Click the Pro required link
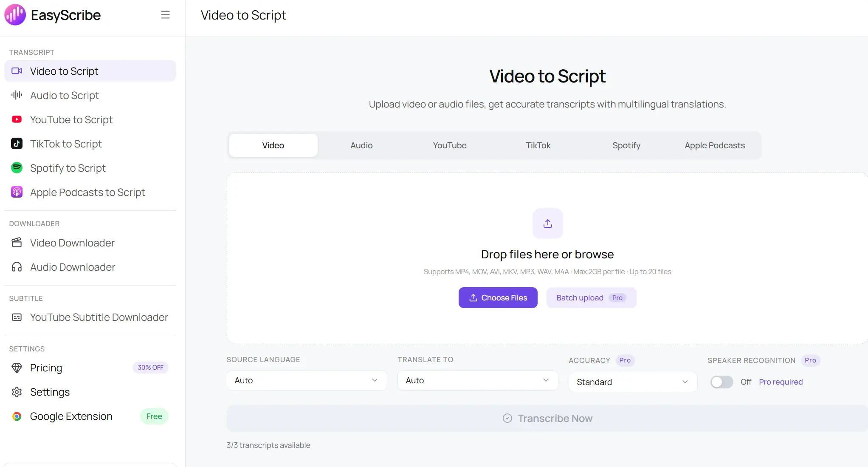Screen dimensions: 868x467 pyautogui.click(x=781, y=382)
